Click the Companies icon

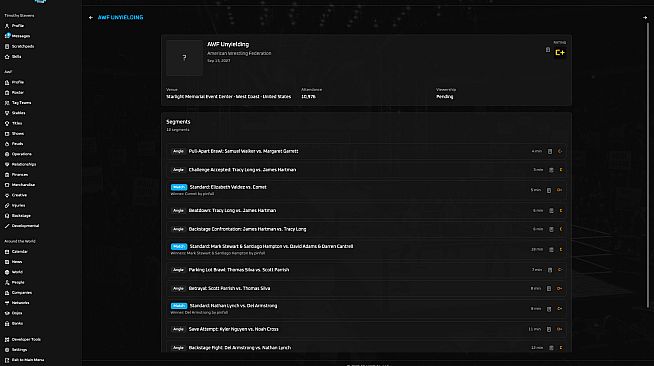point(7,293)
